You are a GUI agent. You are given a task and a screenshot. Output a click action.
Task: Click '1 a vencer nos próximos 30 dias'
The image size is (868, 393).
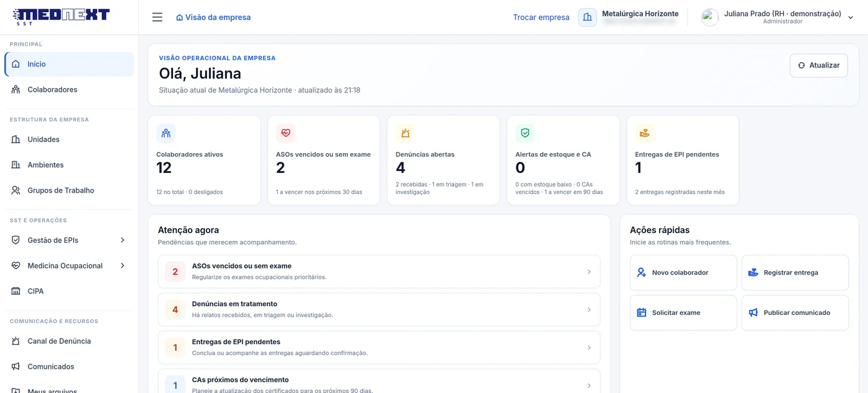(319, 192)
